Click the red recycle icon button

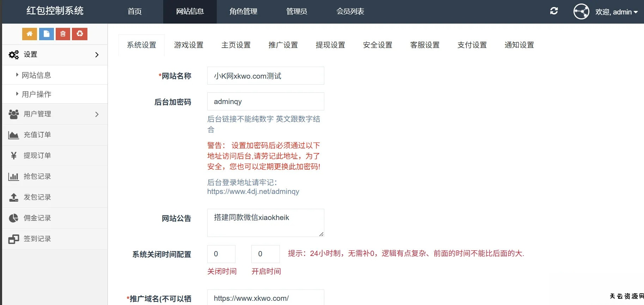80,34
